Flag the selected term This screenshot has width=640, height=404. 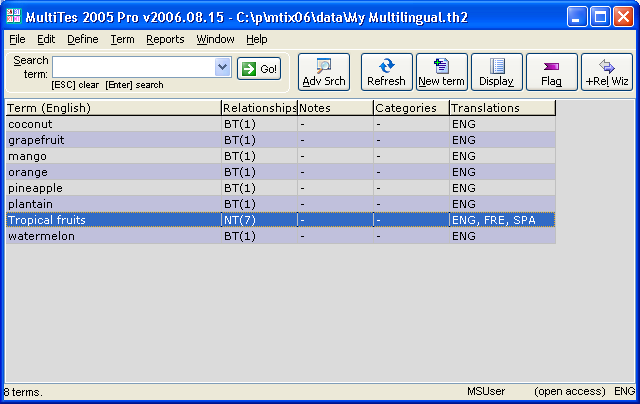551,72
